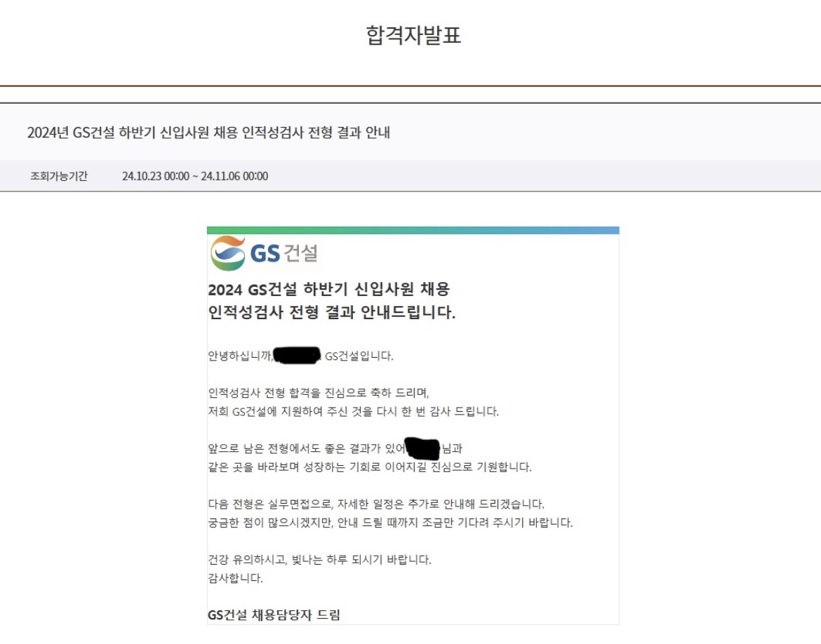
Task: Click the 'GS건설 채용담당자 드림' signature
Action: 274,615
